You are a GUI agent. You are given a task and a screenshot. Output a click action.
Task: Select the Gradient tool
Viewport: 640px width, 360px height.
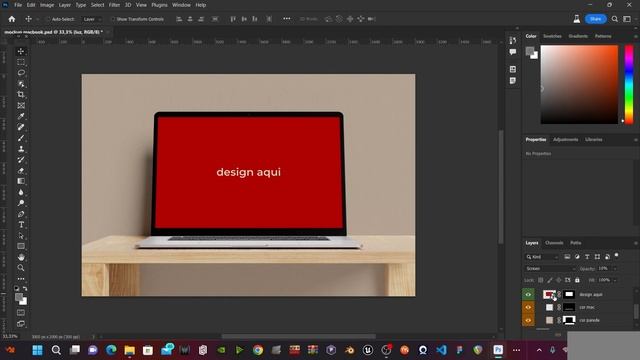tap(21, 181)
